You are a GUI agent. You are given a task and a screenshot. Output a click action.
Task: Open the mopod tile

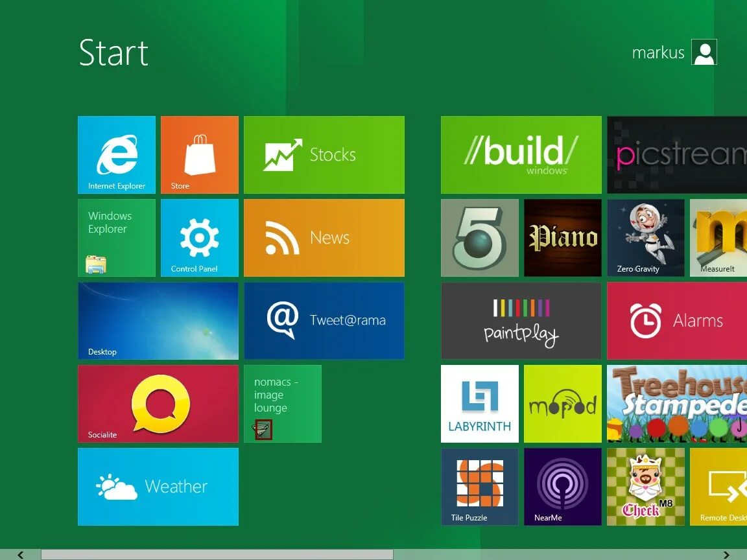pos(563,404)
